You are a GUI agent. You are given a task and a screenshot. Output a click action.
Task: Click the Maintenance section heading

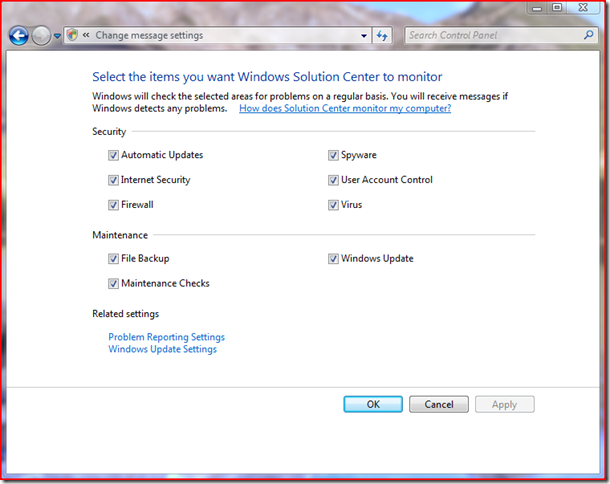120,235
